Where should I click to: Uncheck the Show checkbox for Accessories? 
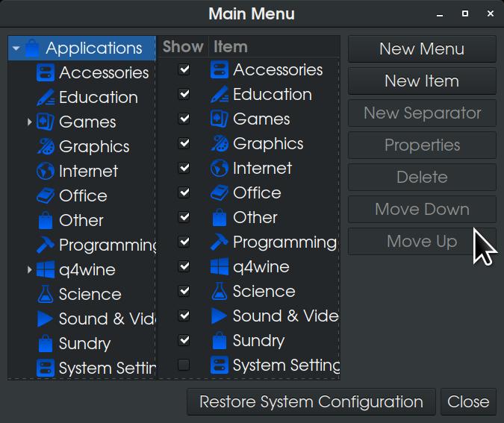point(184,70)
